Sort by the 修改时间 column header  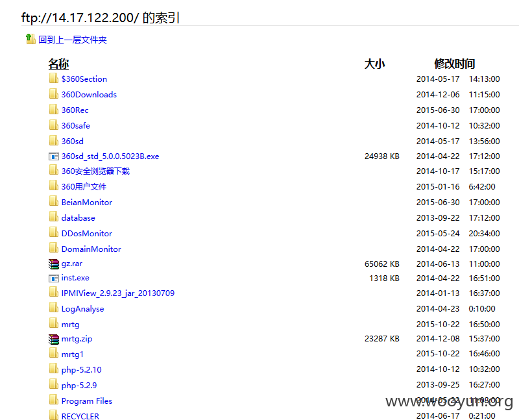[455, 64]
